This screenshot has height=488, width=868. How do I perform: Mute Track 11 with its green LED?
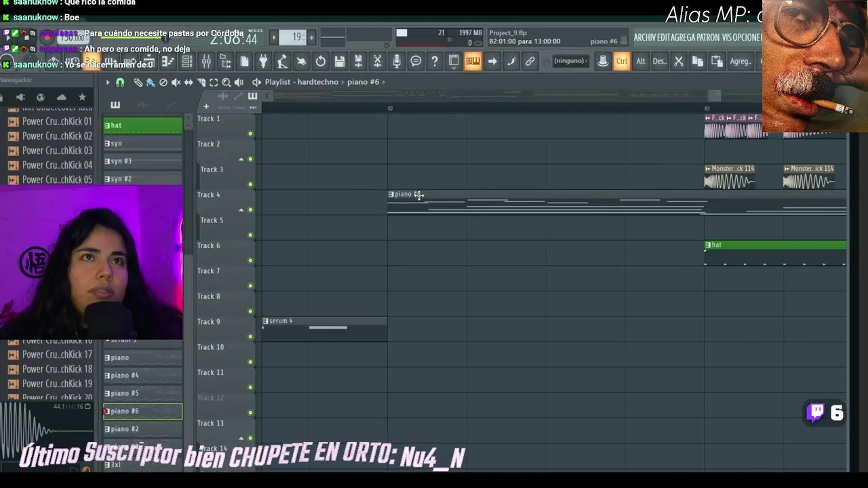coord(250,388)
